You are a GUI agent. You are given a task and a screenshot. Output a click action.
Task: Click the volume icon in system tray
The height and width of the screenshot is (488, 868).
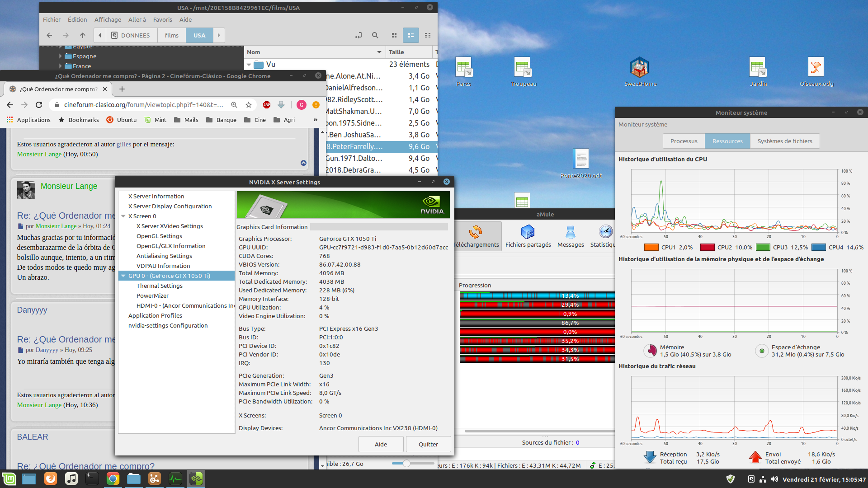point(774,479)
